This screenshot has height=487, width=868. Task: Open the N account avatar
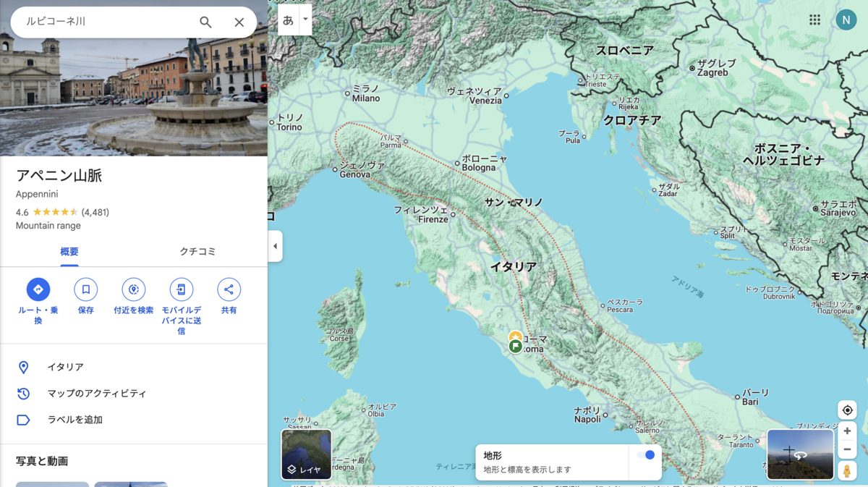pyautogui.click(x=846, y=20)
